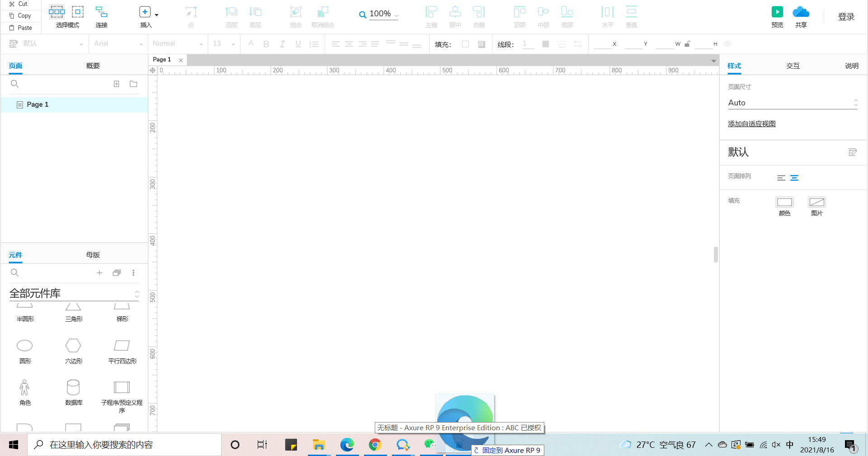The height and width of the screenshot is (456, 868).
Task: Click the line color swatch
Action: pyautogui.click(x=546, y=44)
